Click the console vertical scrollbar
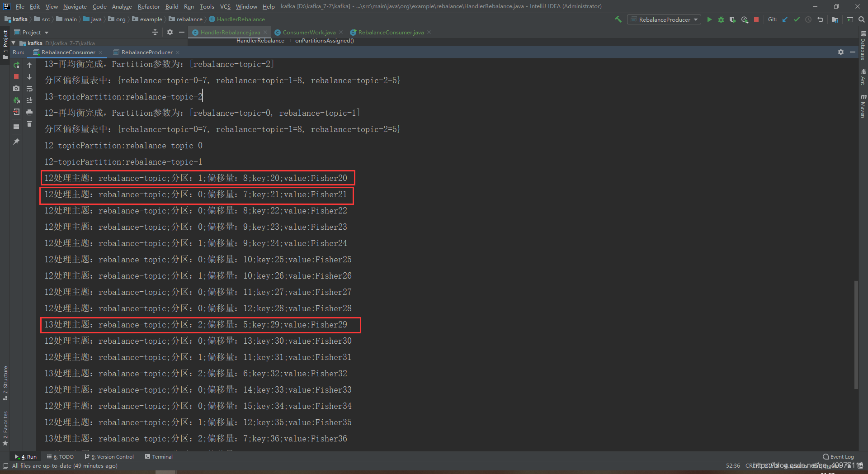This screenshot has height=474, width=868. coord(855,335)
